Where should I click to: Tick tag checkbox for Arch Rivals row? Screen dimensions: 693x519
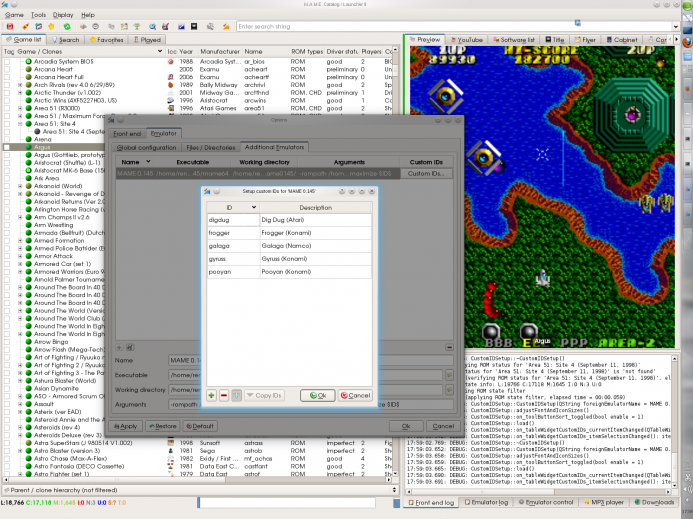point(7,85)
